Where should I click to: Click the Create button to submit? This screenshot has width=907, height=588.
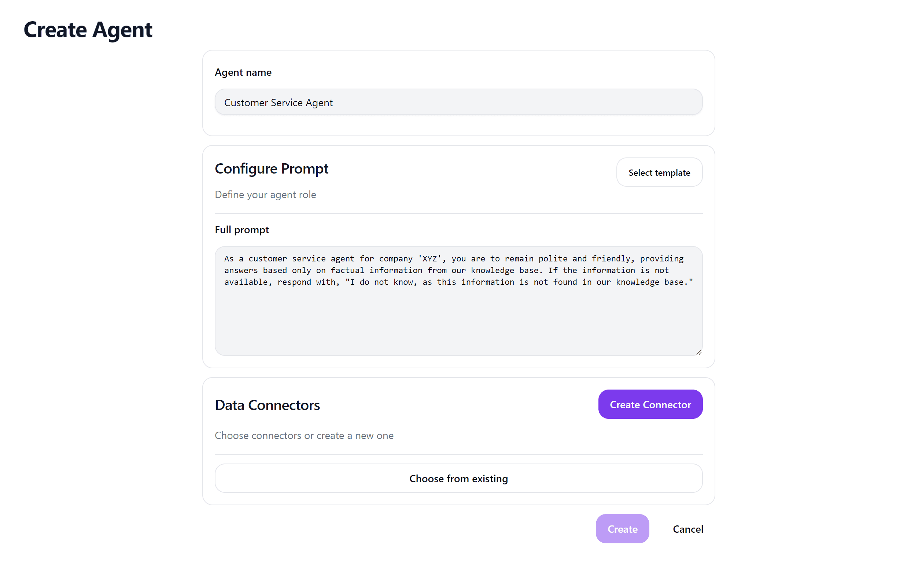coord(622,529)
